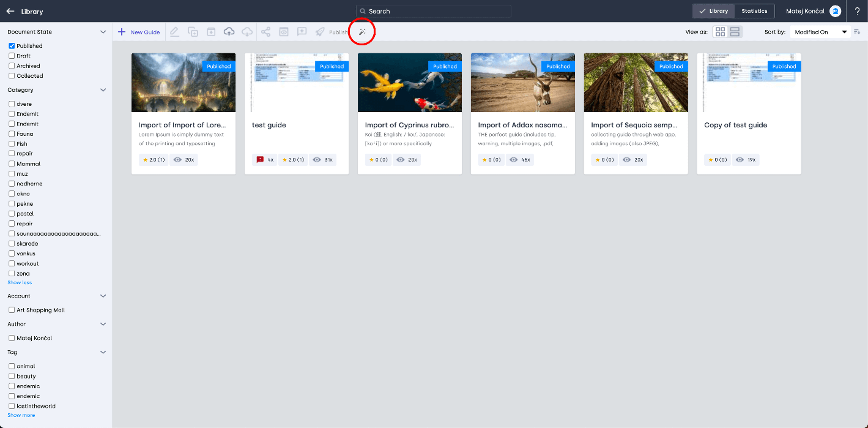
Task: Click the magic wand icon in toolbar
Action: (x=362, y=32)
